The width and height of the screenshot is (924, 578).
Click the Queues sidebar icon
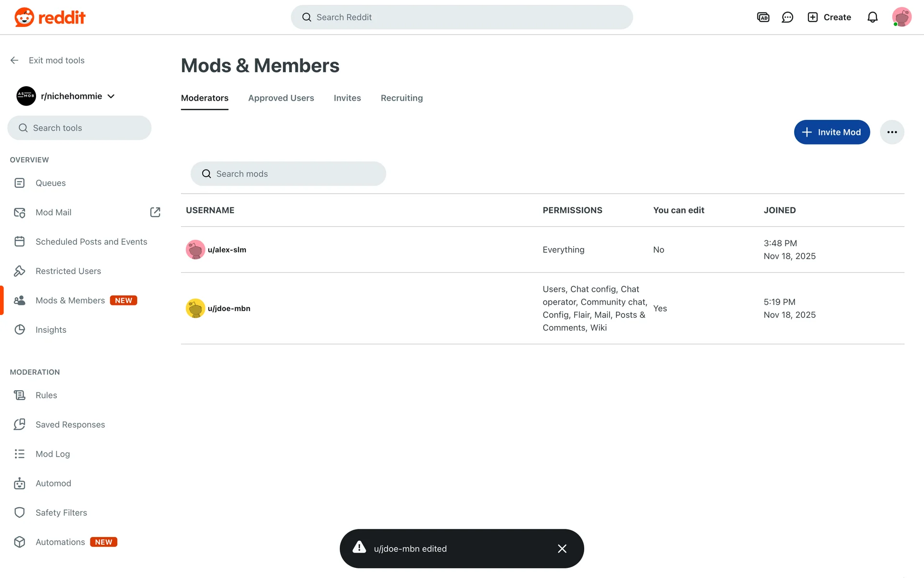pyautogui.click(x=20, y=183)
